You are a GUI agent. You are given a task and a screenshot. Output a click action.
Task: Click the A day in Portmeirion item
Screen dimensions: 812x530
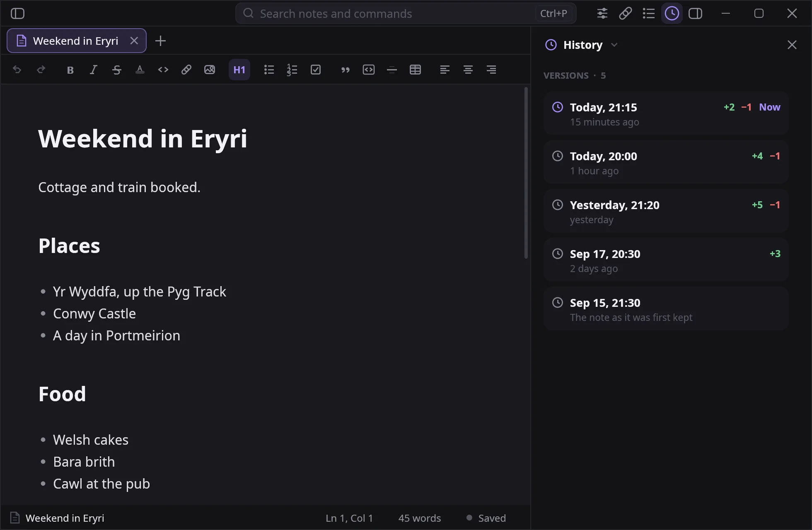(x=116, y=335)
